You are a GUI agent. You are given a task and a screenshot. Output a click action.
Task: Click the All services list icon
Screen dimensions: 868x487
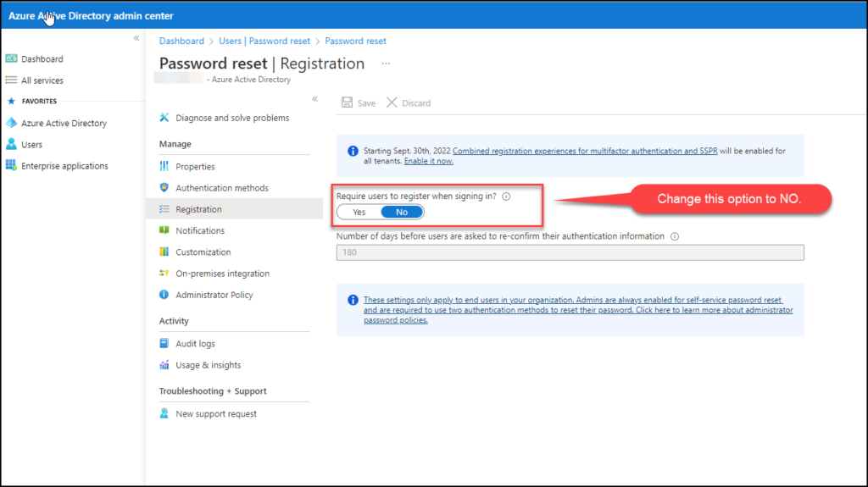pos(11,80)
